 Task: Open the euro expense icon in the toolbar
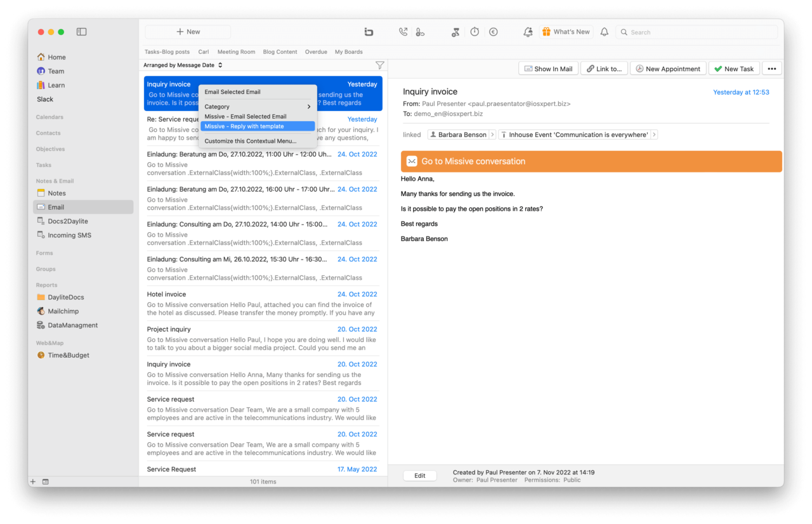point(493,31)
